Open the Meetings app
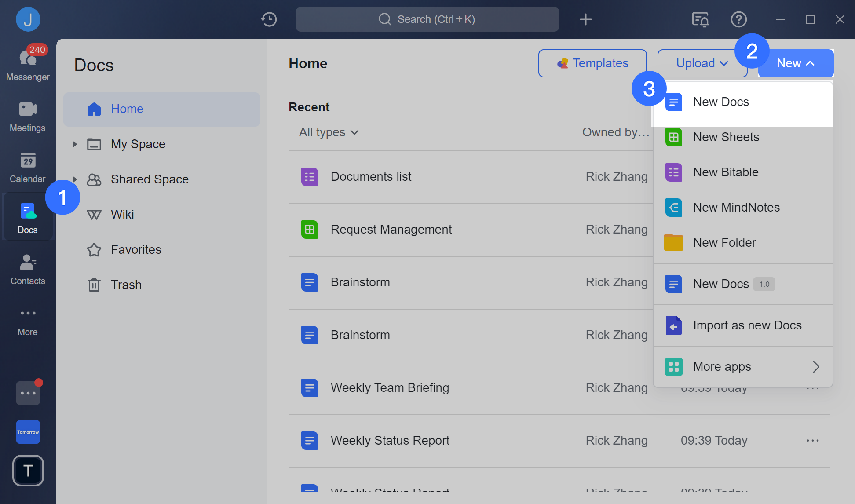Image resolution: width=855 pixels, height=504 pixels. tap(27, 116)
